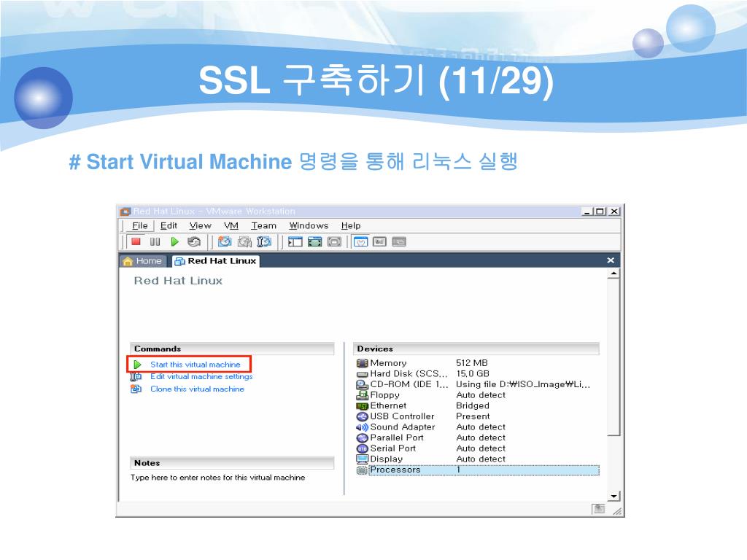This screenshot has height=560, width=747.
Task: Click the USB Controller 'Present' value
Action: pos(473,416)
